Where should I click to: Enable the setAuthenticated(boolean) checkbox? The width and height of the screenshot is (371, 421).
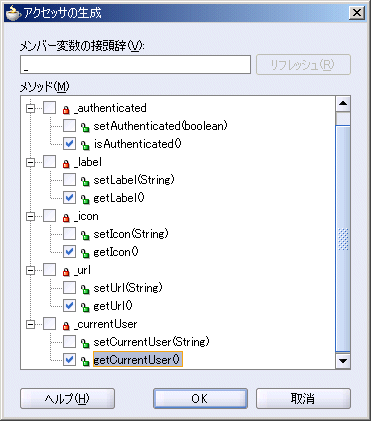tap(69, 126)
